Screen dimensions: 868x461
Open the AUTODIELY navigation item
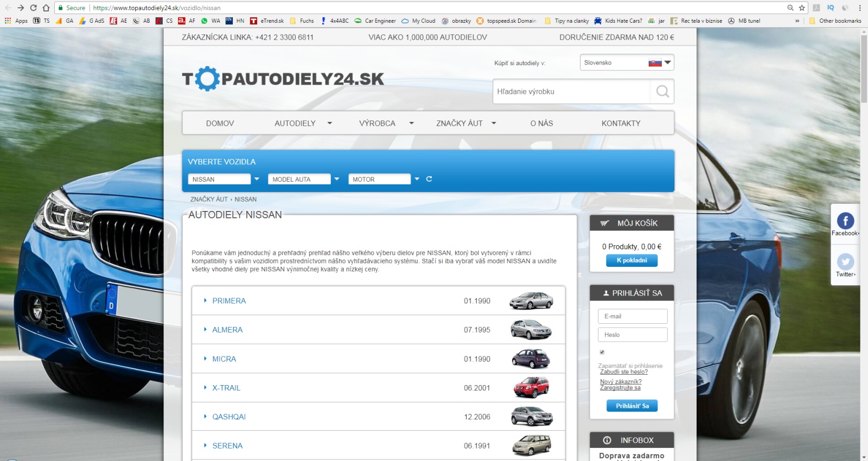click(295, 123)
